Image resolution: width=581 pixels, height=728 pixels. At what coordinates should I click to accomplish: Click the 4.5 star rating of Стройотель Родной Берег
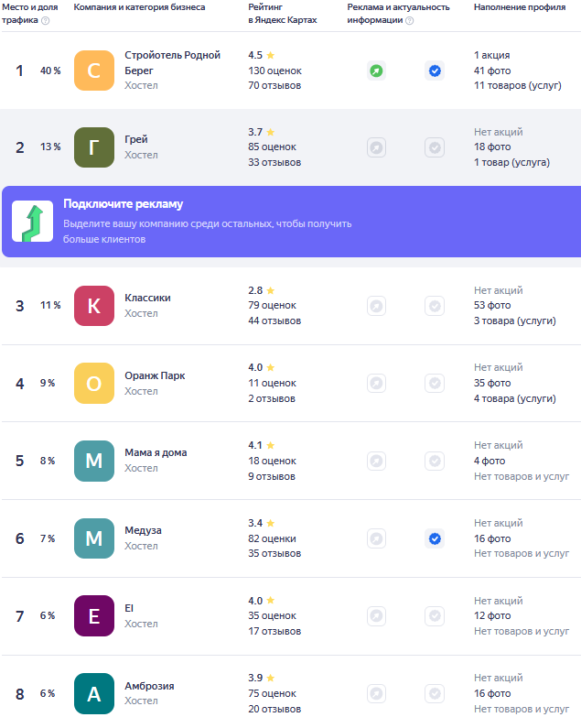[x=262, y=55]
